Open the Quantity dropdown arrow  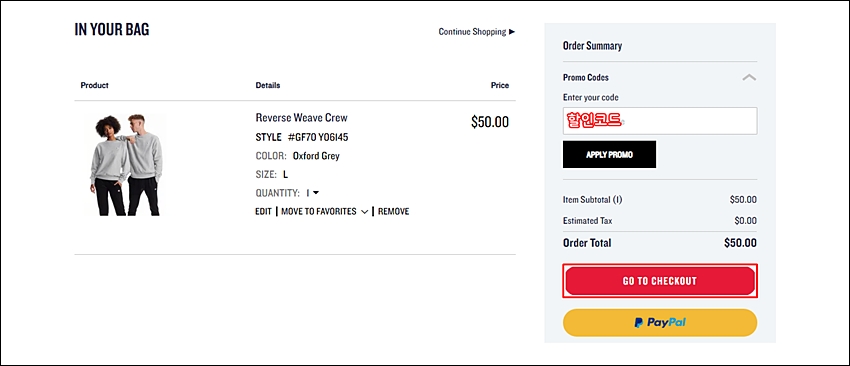pos(316,192)
